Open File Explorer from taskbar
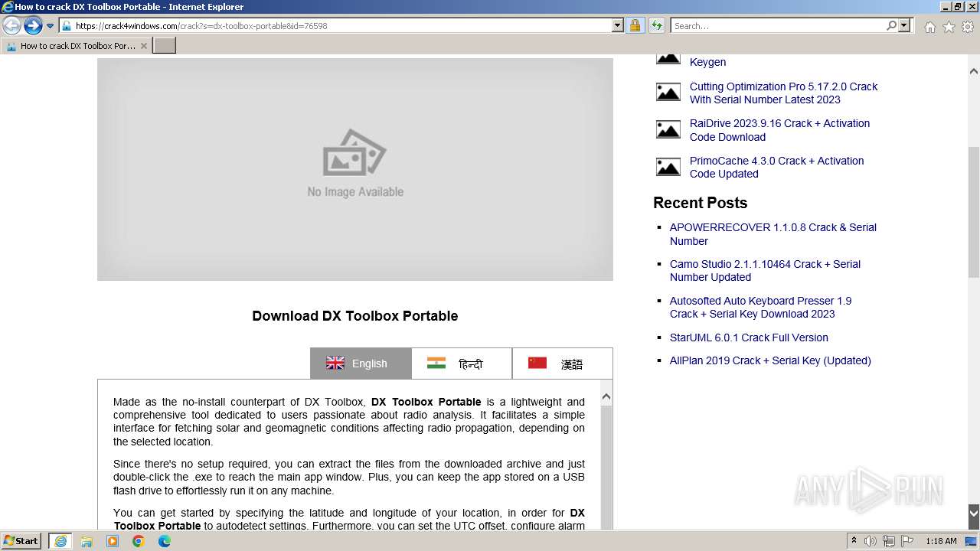The height and width of the screenshot is (551, 980). 87,541
